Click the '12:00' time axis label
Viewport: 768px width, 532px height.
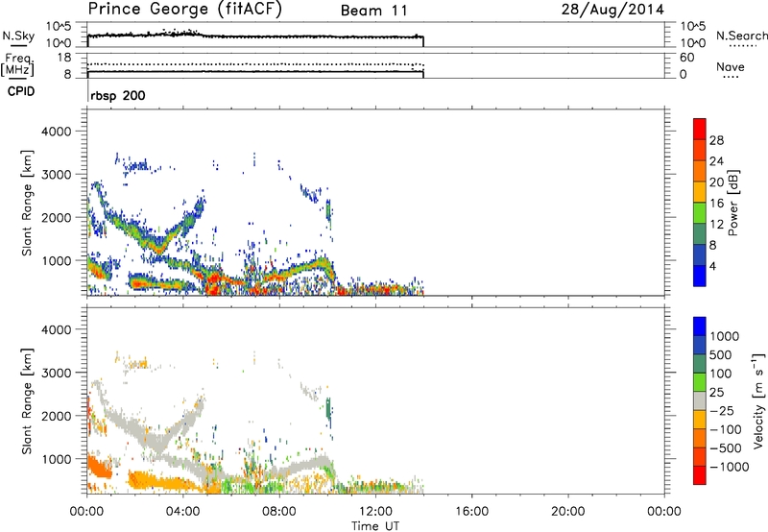375,512
